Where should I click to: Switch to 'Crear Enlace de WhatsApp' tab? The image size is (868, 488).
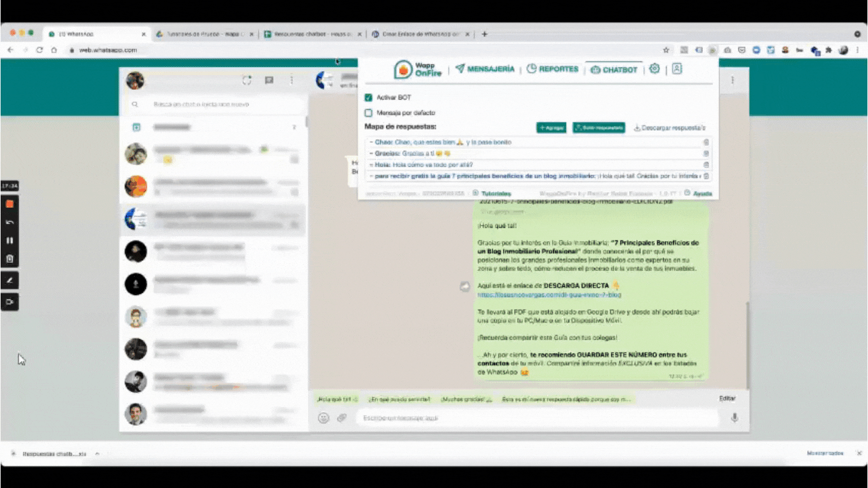(421, 34)
